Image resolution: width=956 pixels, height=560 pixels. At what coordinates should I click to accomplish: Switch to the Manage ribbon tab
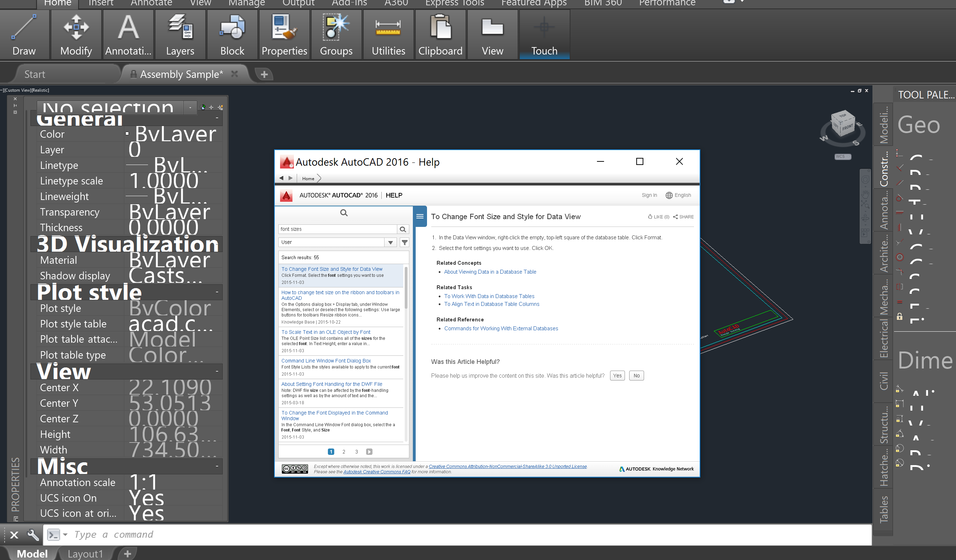(246, 4)
